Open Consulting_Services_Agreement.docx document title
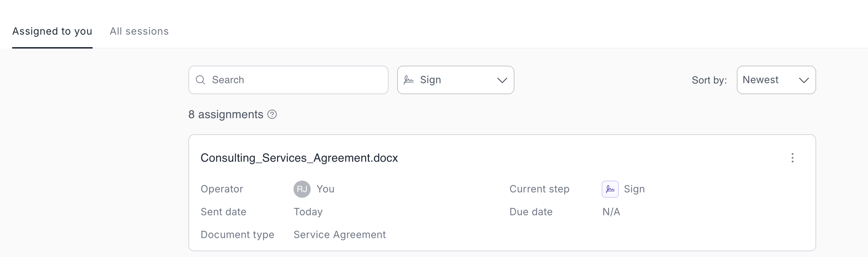This screenshot has height=257, width=868. [x=299, y=158]
